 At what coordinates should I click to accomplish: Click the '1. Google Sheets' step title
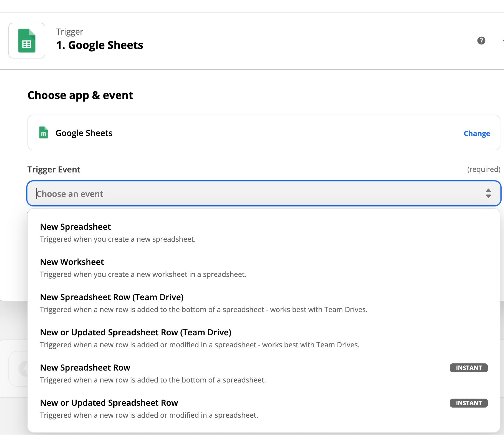(100, 45)
